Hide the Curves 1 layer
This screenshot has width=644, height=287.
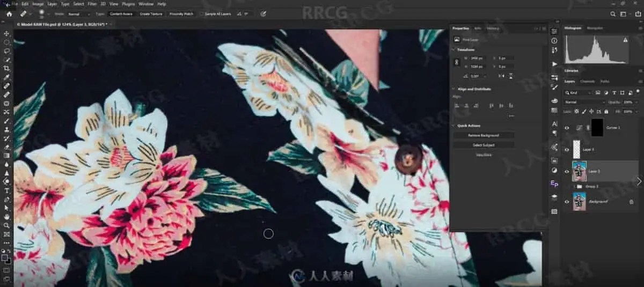tap(567, 128)
